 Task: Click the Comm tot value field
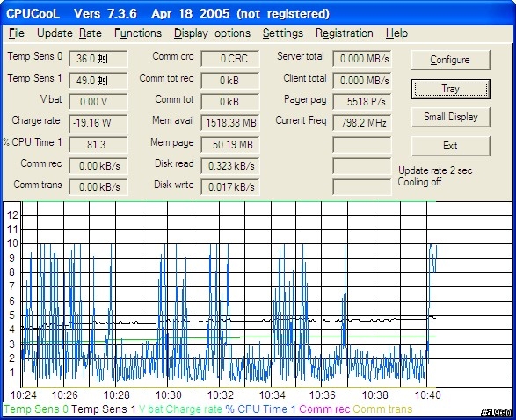[x=230, y=102]
